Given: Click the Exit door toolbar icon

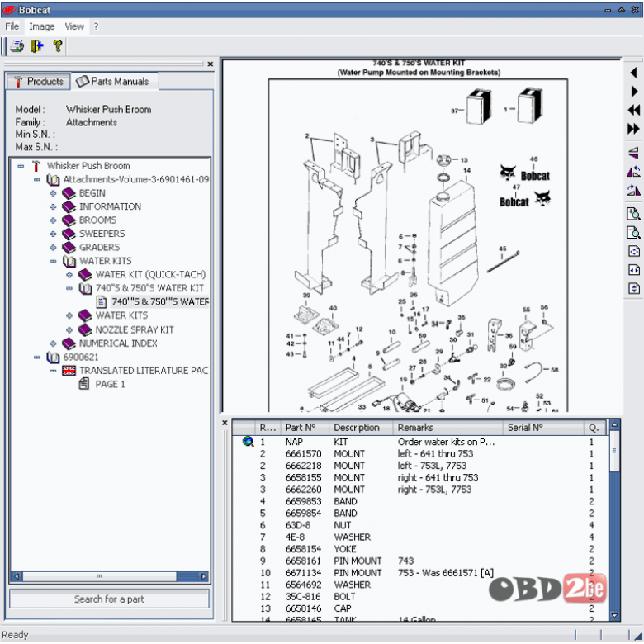Looking at the screenshot, I should pyautogui.click(x=37, y=45).
